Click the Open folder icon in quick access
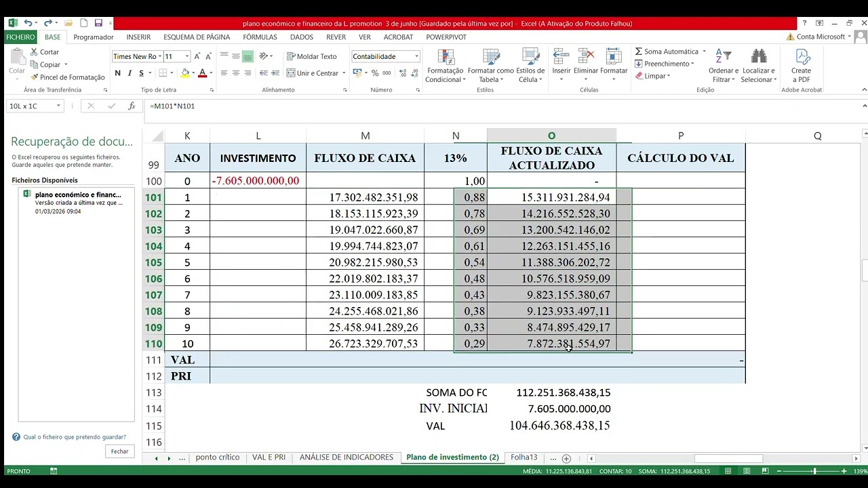The height and width of the screenshot is (488, 868). [68, 23]
